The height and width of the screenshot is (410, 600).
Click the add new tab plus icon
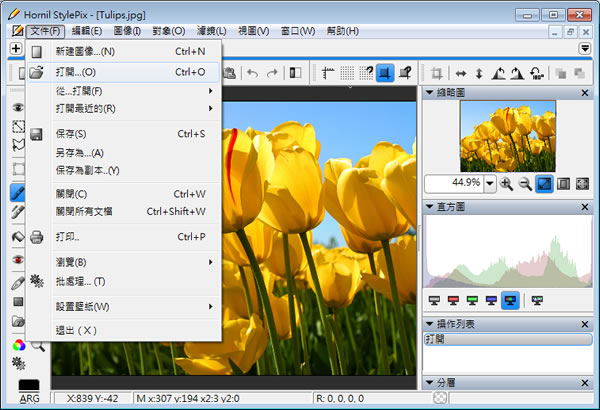point(16,49)
